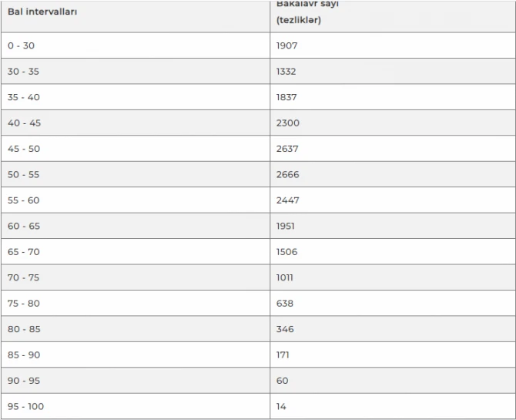Select the cell with value 1332

tap(393, 71)
